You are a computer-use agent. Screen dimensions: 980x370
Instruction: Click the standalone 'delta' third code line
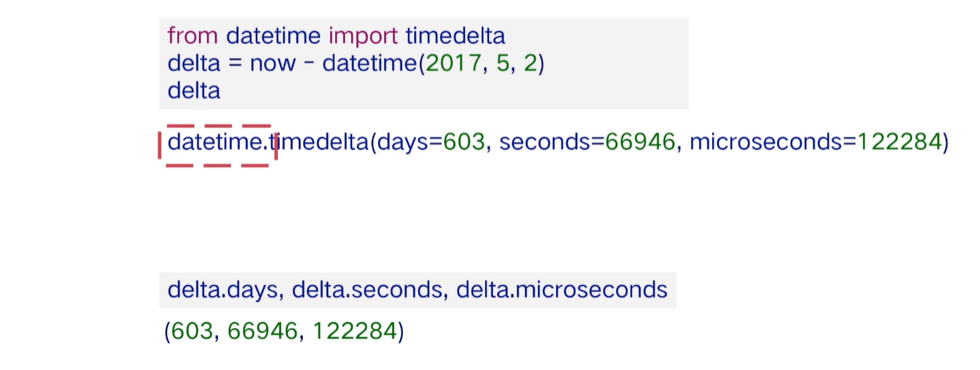click(x=194, y=91)
